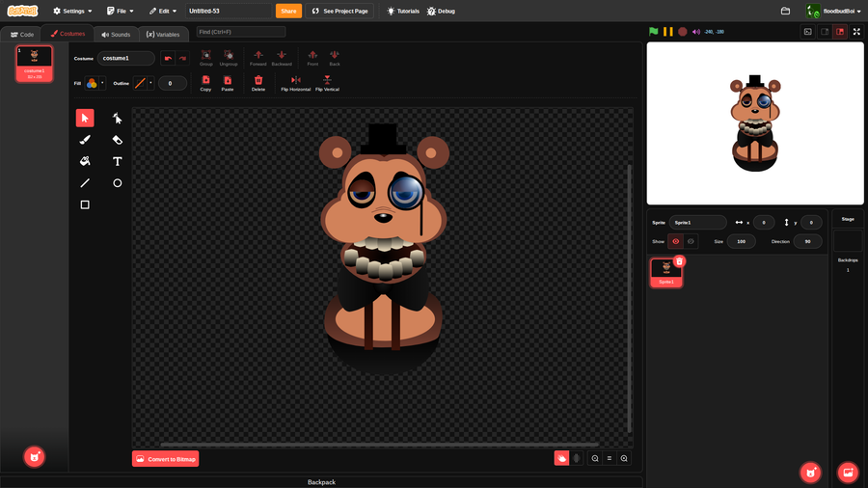Viewport: 868px width, 488px height.
Task: Select costume1 thumbnail in costume list
Action: (x=35, y=64)
